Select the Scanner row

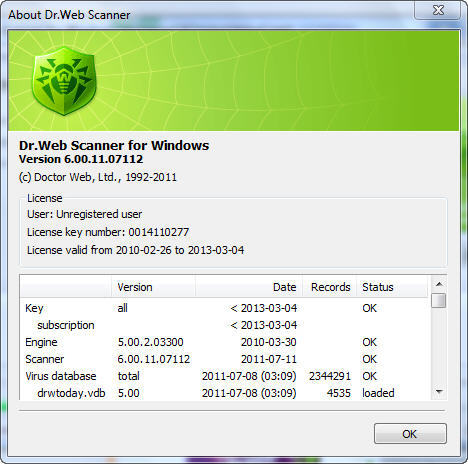coord(224,359)
